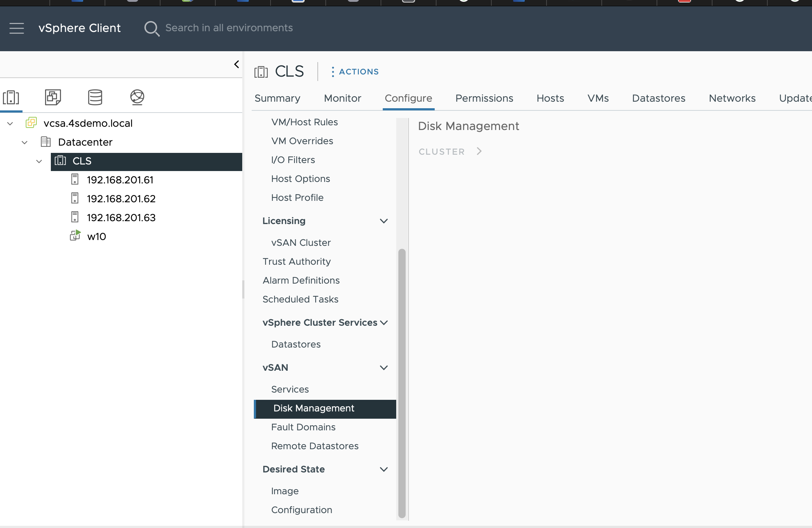
Task: Select host 192.168.201.62 in the tree
Action: point(121,198)
